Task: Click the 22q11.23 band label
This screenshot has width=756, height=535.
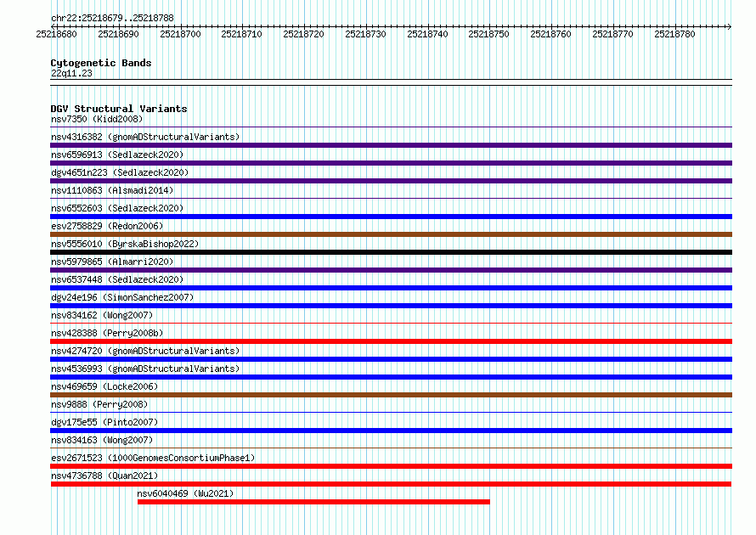Action: pyautogui.click(x=71, y=73)
